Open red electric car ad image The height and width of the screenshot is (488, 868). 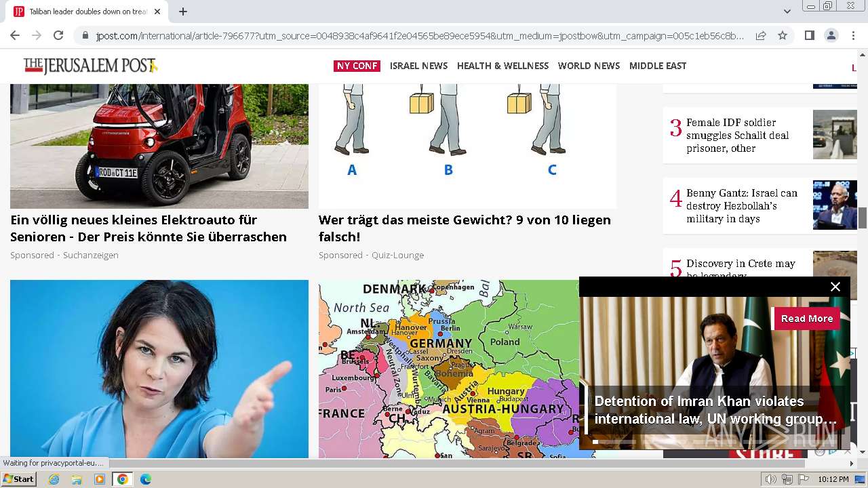(x=159, y=146)
